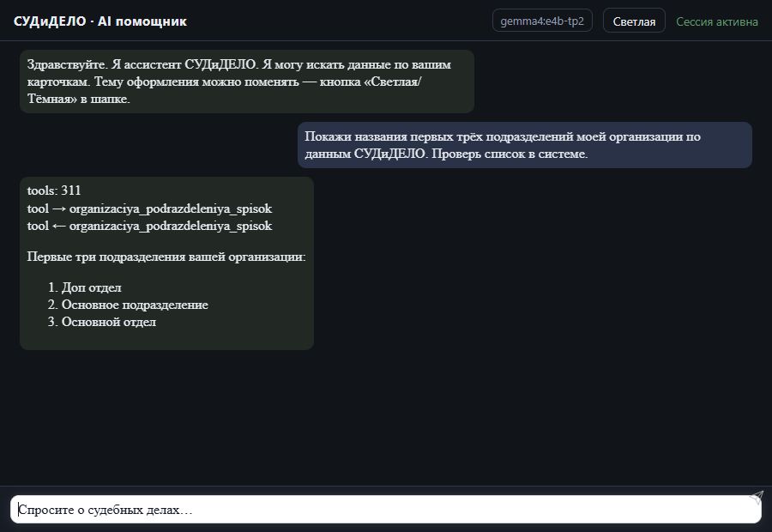This screenshot has width=772, height=532.
Task: Click the left arrow in tool result line
Action: click(59, 227)
